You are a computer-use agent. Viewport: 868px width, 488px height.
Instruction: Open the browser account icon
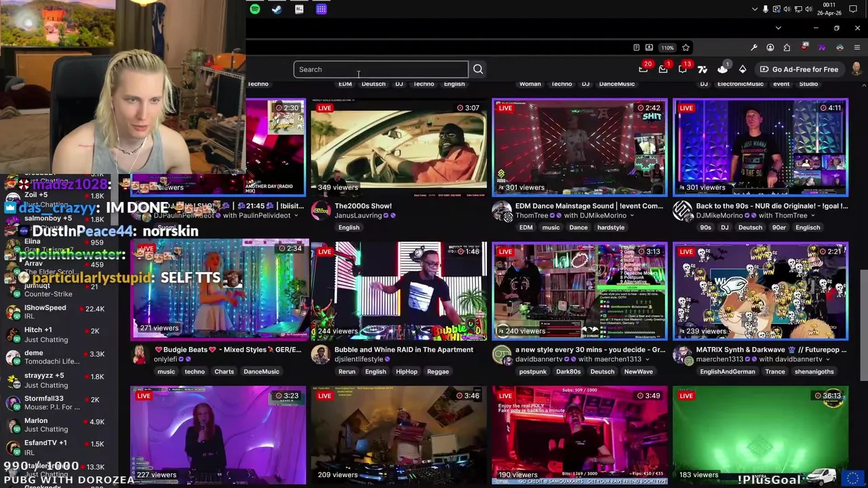(770, 47)
